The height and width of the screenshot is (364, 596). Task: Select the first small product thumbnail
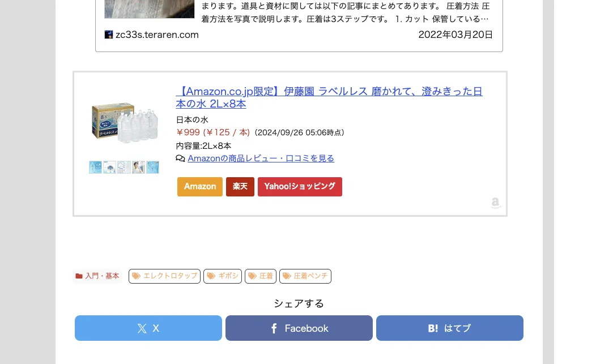coord(95,167)
